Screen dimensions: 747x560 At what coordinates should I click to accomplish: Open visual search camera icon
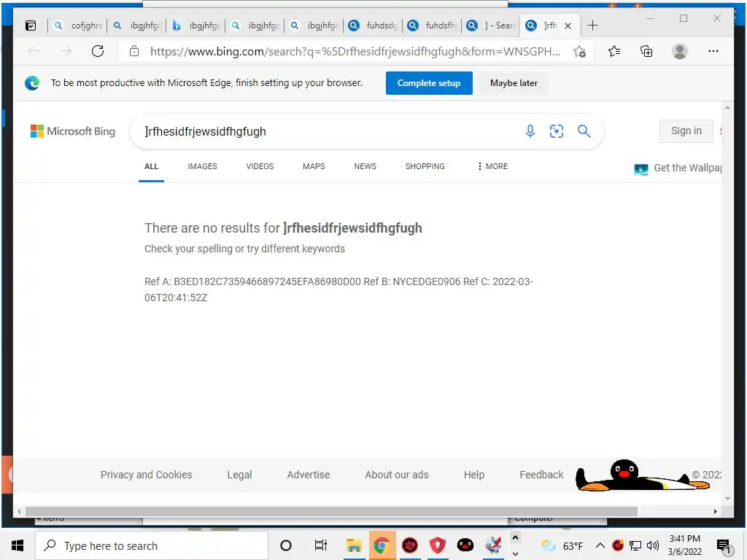coord(557,131)
